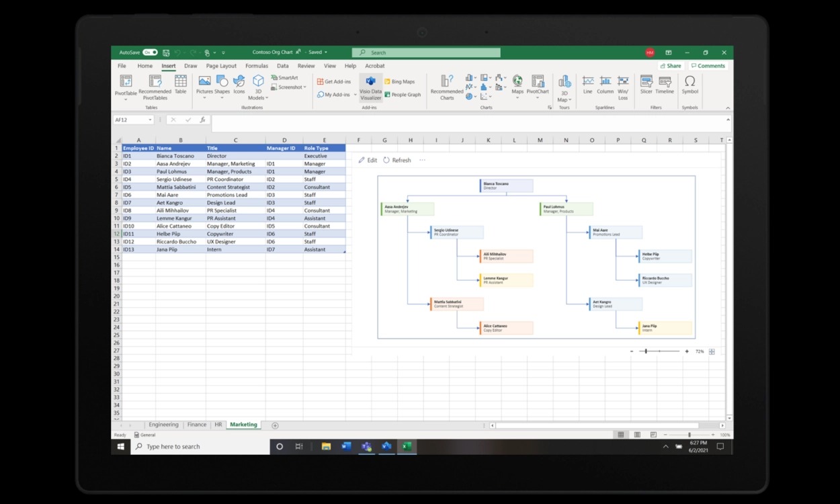
Task: Open the Visio Data Visualizer add-in
Action: 370,87
